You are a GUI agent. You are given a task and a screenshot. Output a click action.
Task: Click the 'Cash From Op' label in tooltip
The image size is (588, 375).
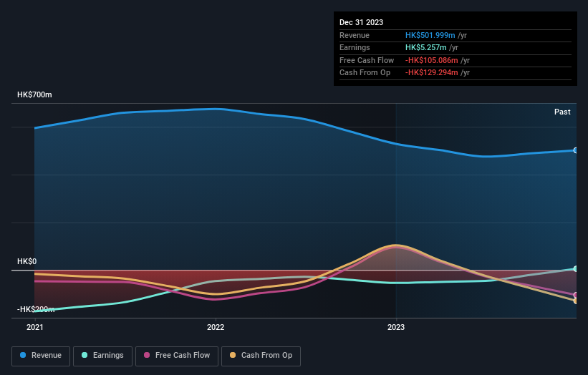coord(365,73)
